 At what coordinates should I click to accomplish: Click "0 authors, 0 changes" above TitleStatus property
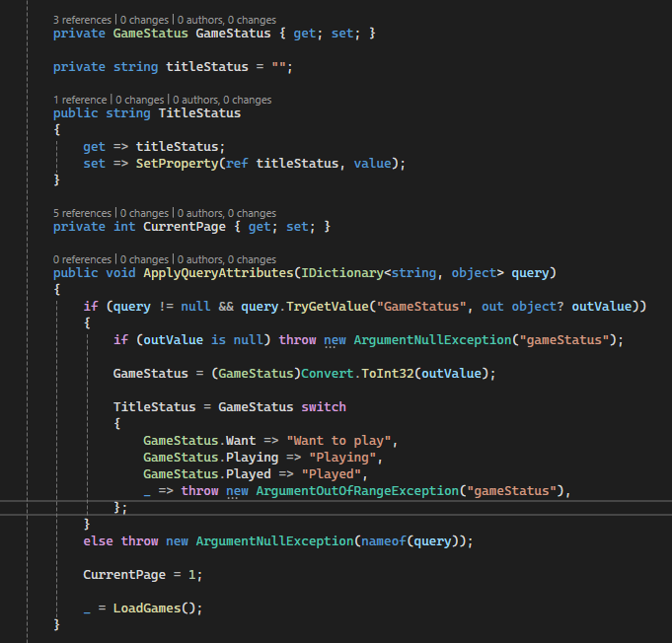pos(222,100)
